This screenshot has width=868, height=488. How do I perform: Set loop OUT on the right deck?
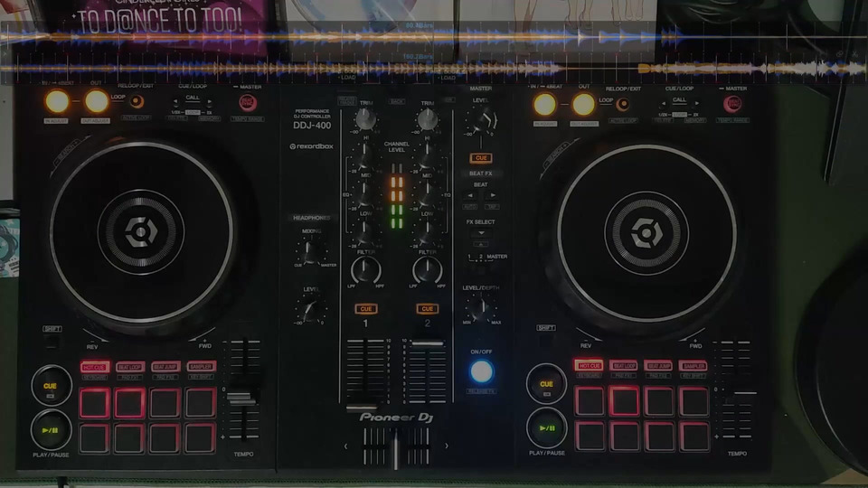583,105
